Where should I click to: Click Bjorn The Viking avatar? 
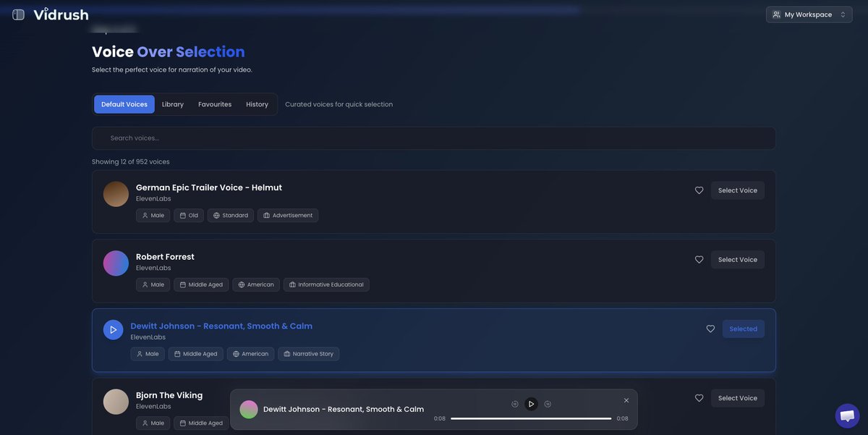point(116,402)
